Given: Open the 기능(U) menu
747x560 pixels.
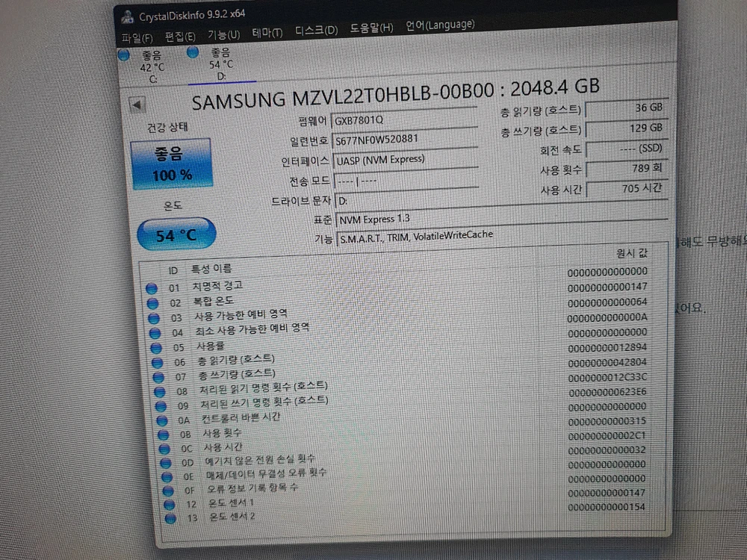Looking at the screenshot, I should point(223,35).
